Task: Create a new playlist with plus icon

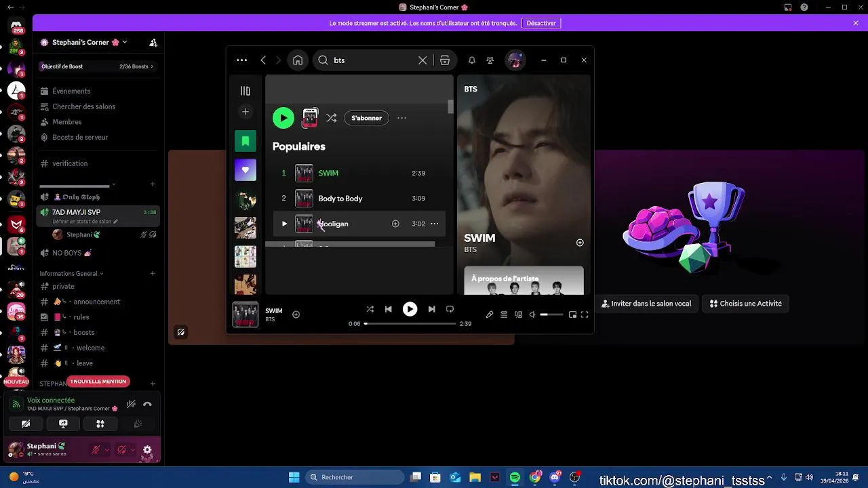Action: point(245,112)
